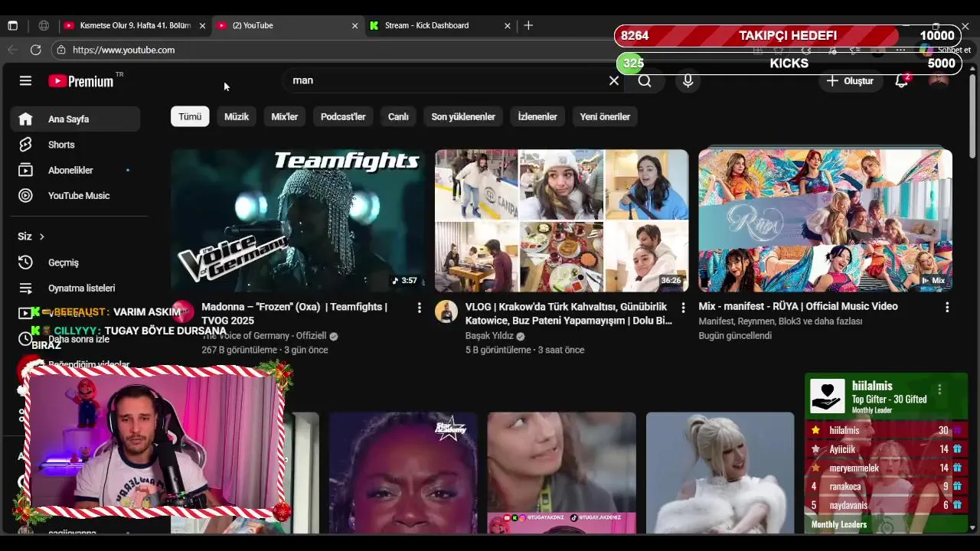
Task: Click meryemmelek leaderboard row
Action: (x=885, y=468)
